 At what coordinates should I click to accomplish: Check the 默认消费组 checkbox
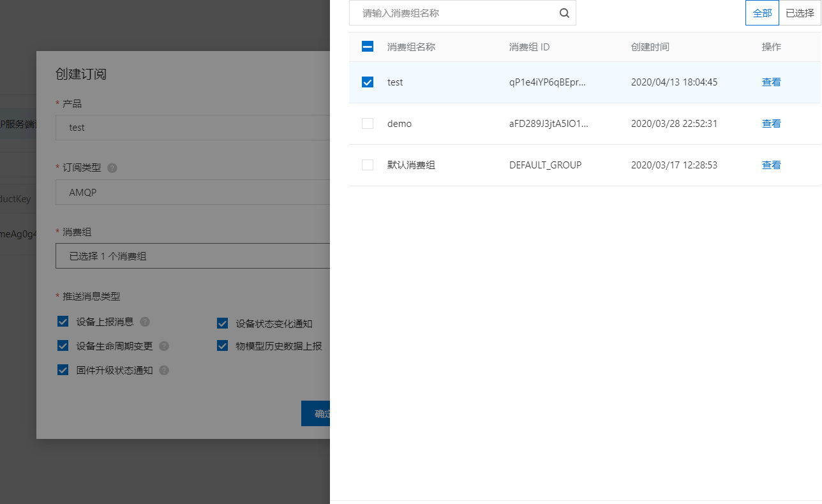tap(368, 165)
